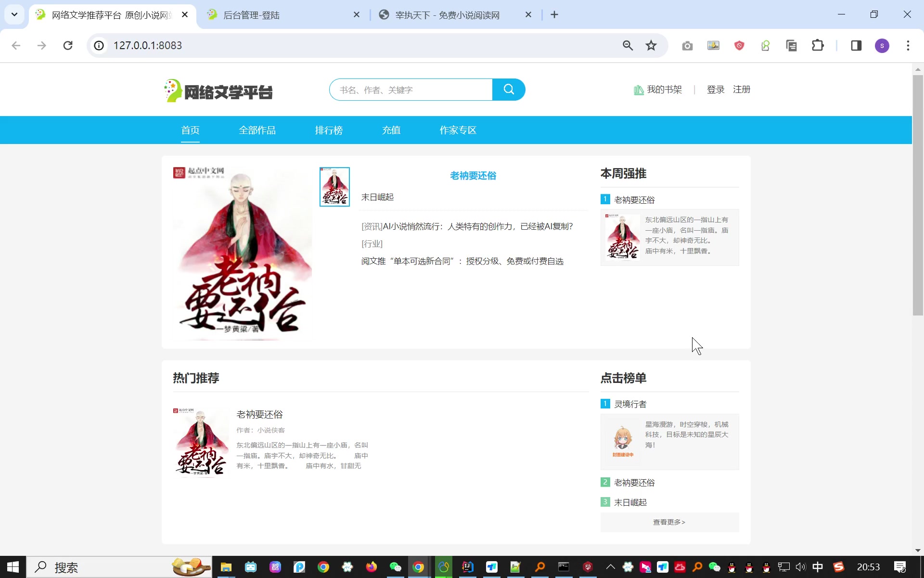
Task: Open the 作家专区 navigation item
Action: pos(458,130)
